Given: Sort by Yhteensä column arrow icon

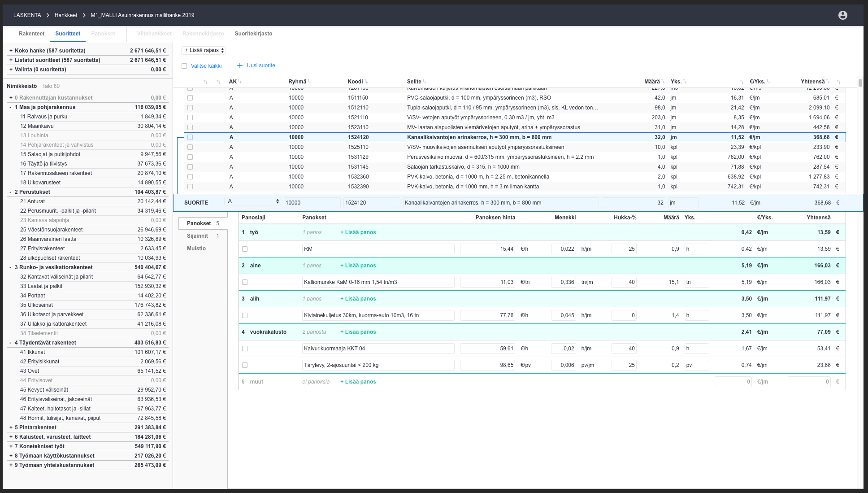Looking at the screenshot, I should click(828, 82).
